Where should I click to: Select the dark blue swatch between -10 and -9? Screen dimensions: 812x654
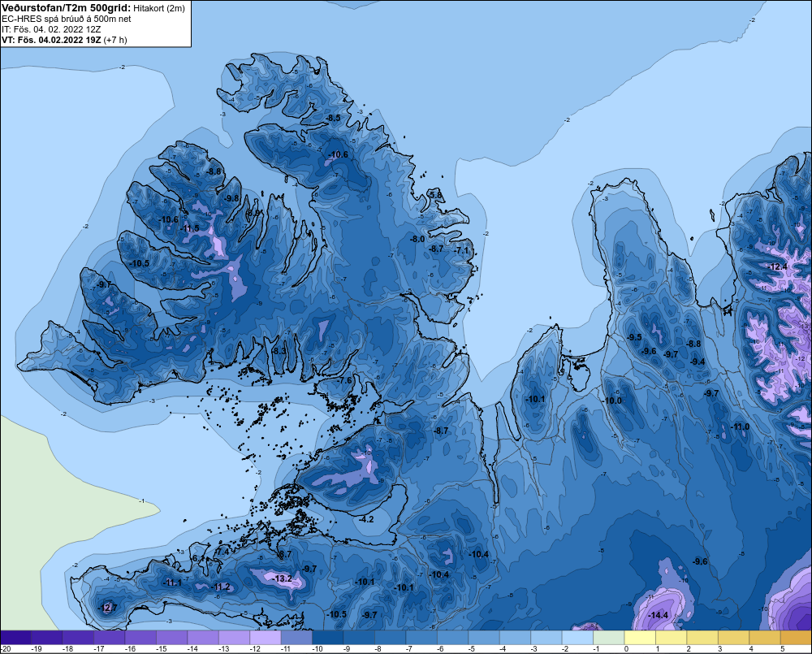328,637
